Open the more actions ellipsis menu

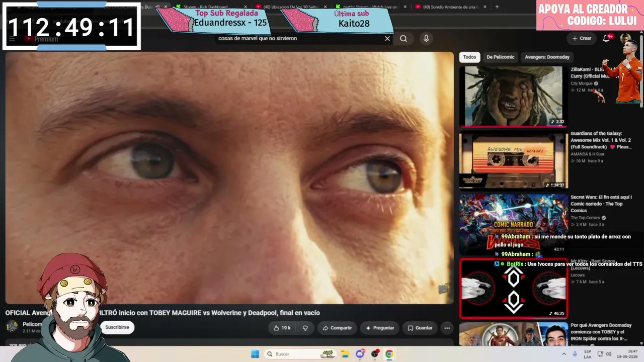[447, 328]
